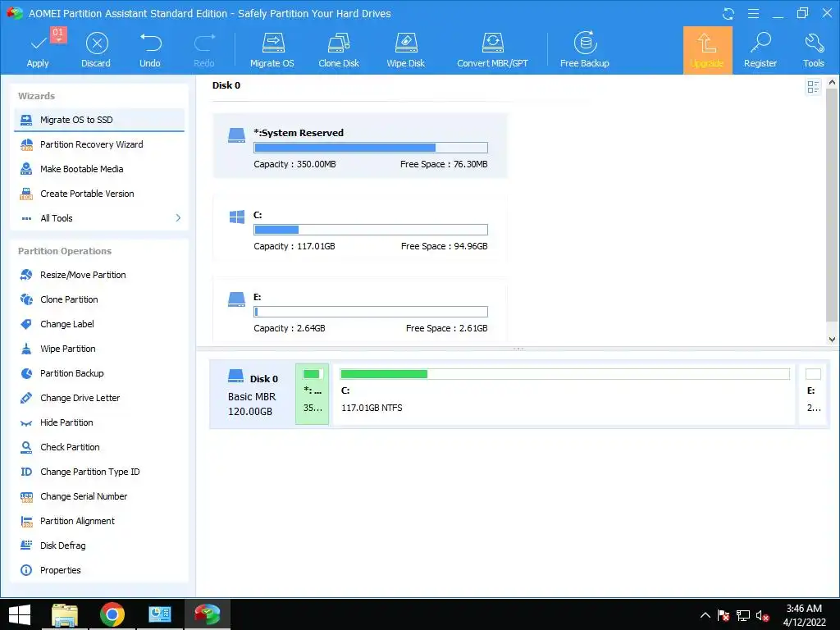Apply the pending operations

pyautogui.click(x=38, y=50)
